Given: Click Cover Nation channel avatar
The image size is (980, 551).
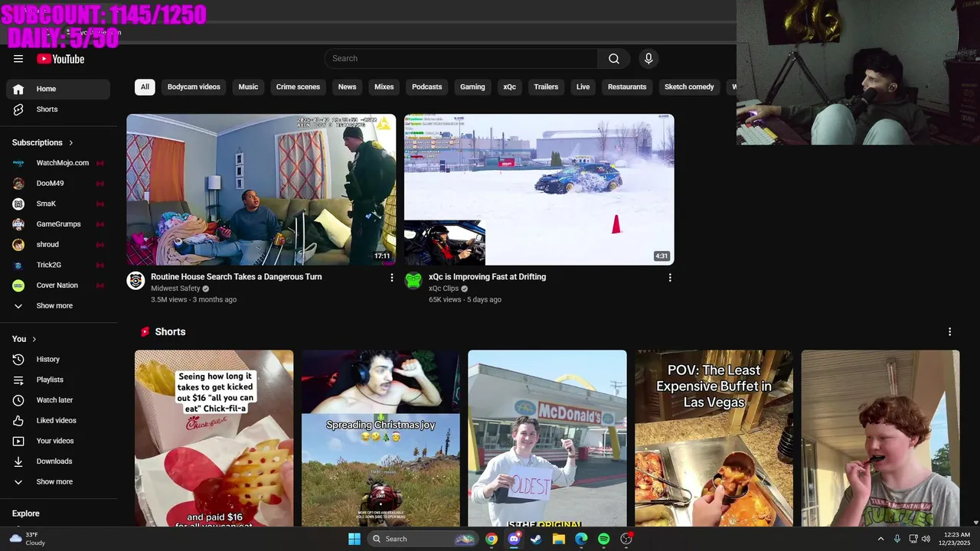Looking at the screenshot, I should [x=18, y=285].
